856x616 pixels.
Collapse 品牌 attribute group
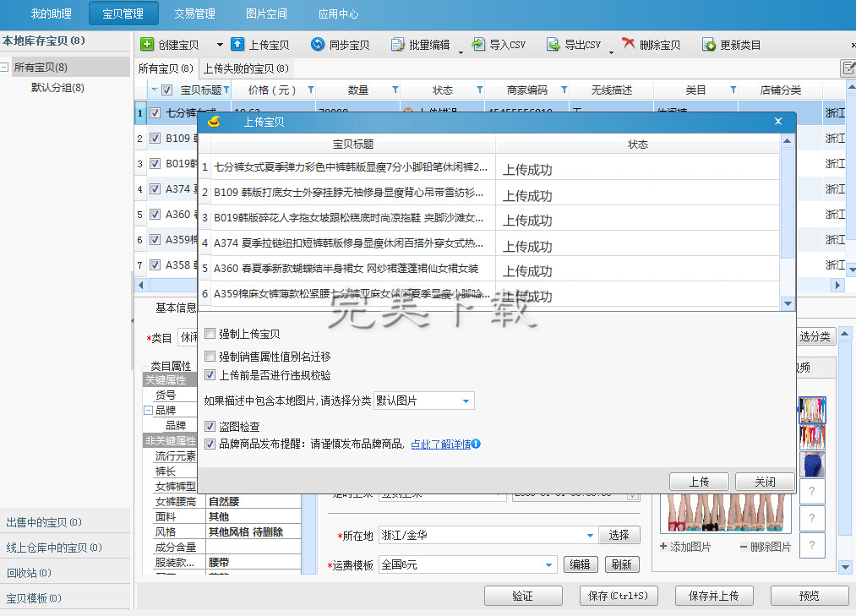point(148,410)
